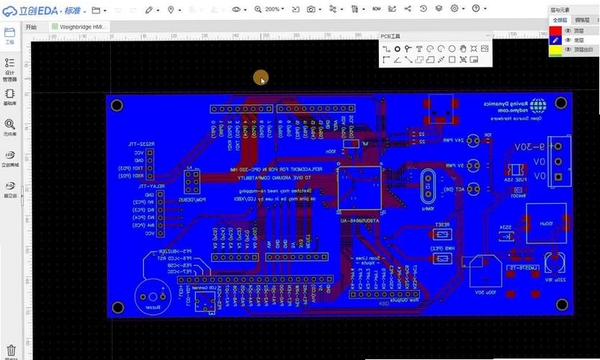Select the first Arc tool in PCB tools
The image size is (600, 360).
coord(430,49)
